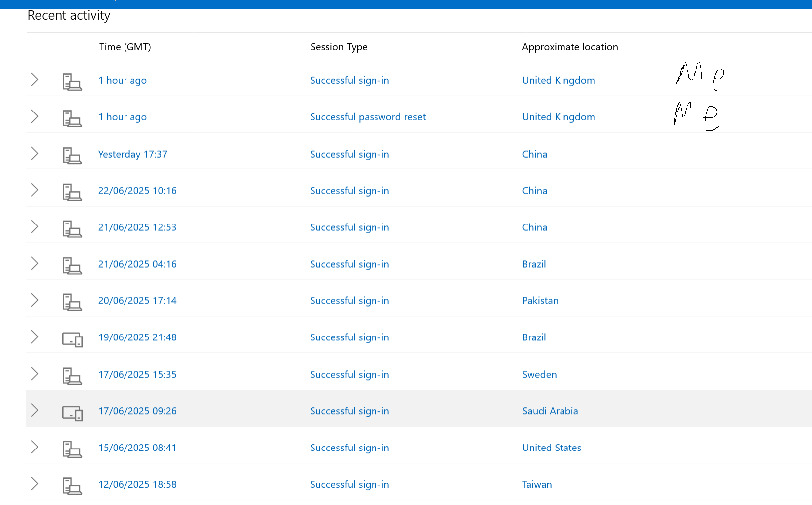Click the Sweden location
This screenshot has width=812, height=505.
coord(540,375)
